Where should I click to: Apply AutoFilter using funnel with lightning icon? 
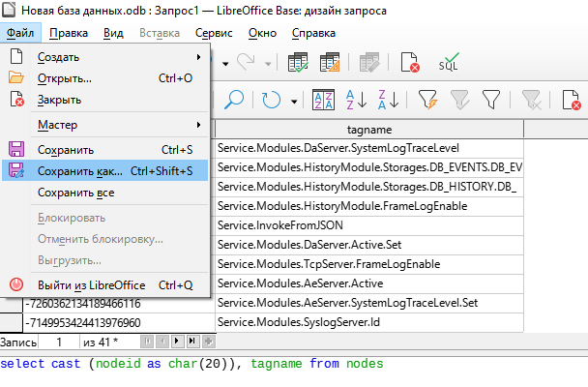(x=427, y=101)
